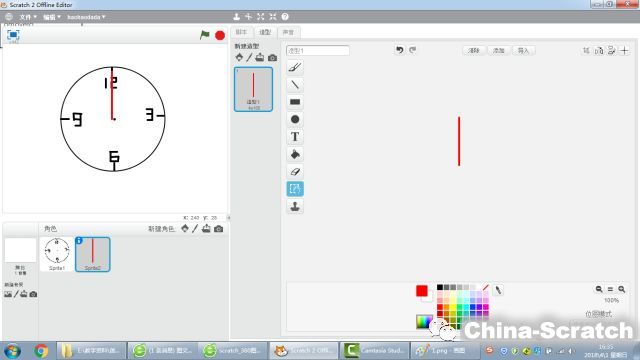Viewport: 640px width, 360px height.
Task: Zoom out the paint canvas
Action: coord(599,289)
